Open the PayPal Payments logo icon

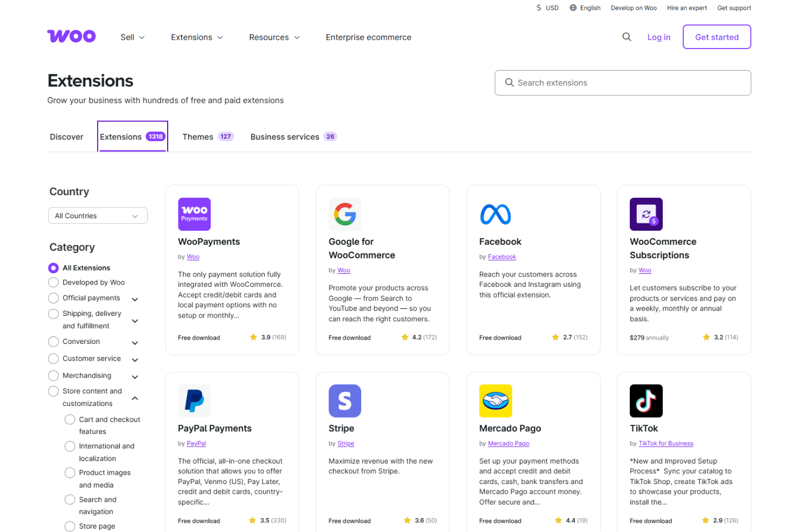pyautogui.click(x=194, y=400)
